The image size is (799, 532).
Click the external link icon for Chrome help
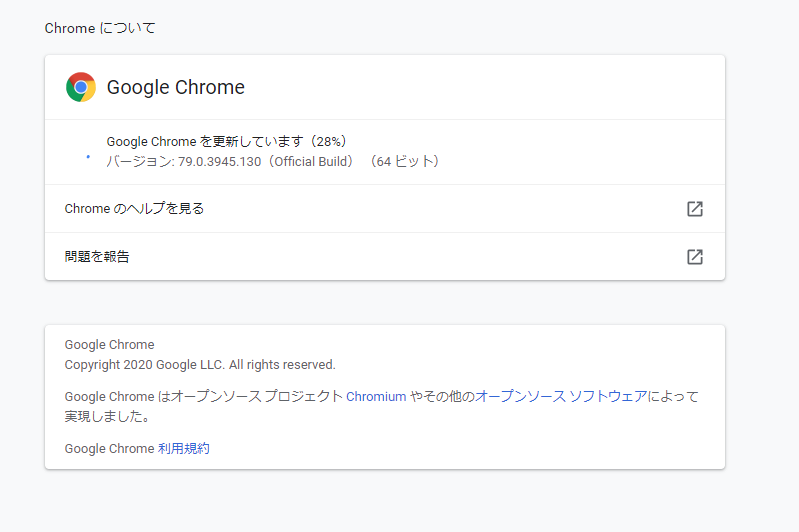point(695,209)
